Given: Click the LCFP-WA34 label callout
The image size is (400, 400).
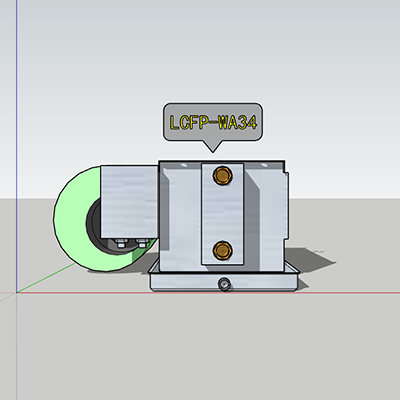Looking at the screenshot, I should tap(213, 122).
